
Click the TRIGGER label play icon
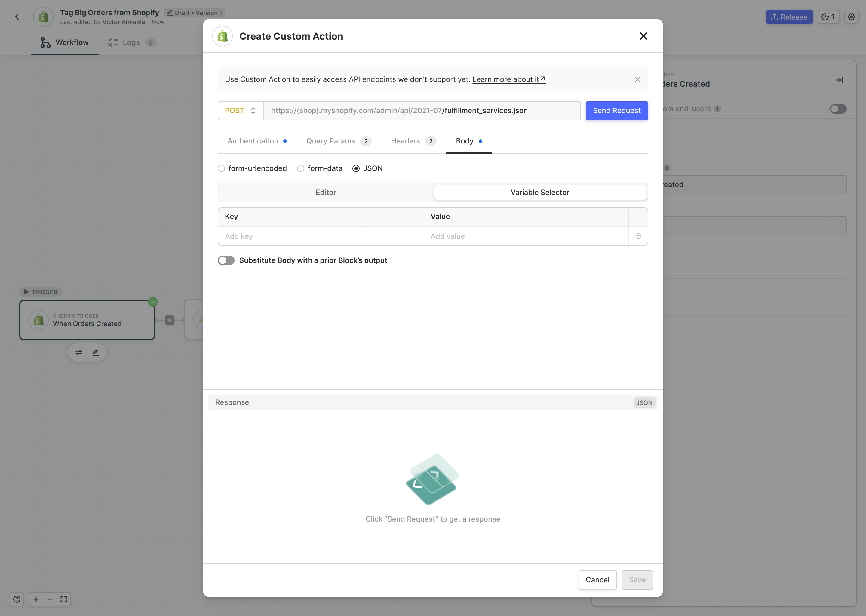click(x=26, y=292)
